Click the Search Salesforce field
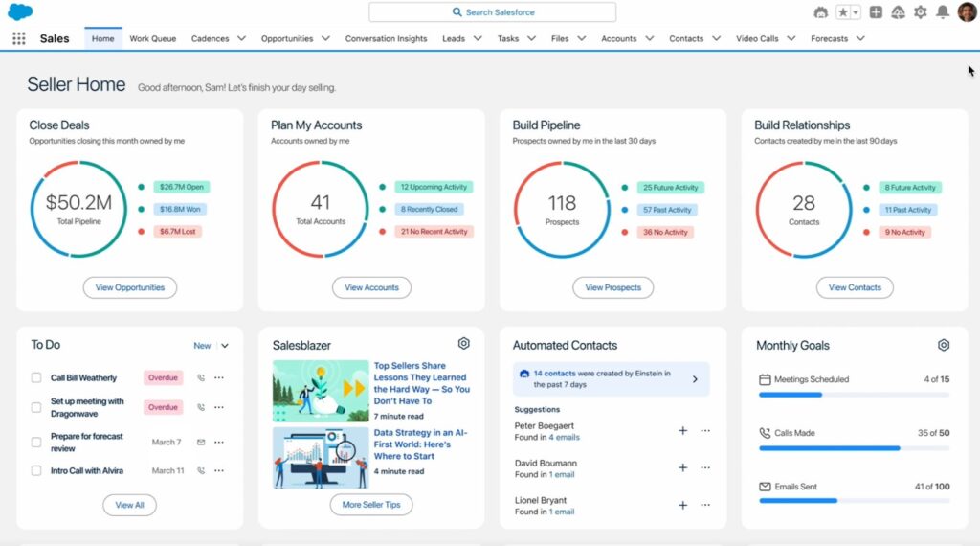Image resolution: width=980 pixels, height=546 pixels. coord(493,11)
